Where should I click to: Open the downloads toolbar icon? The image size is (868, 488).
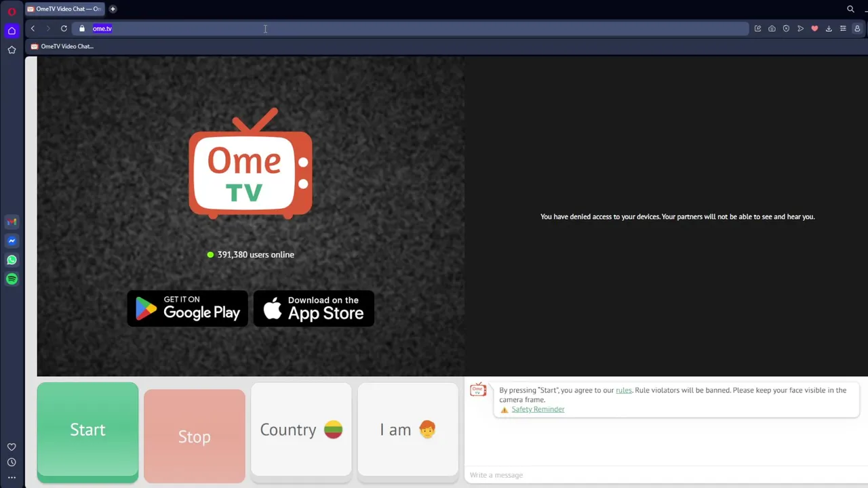click(x=829, y=28)
